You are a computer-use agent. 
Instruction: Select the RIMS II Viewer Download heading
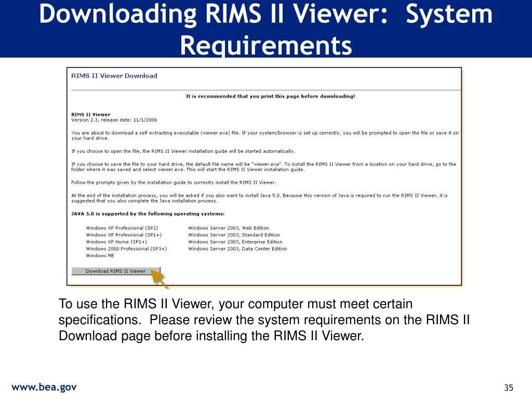pyautogui.click(x=114, y=76)
